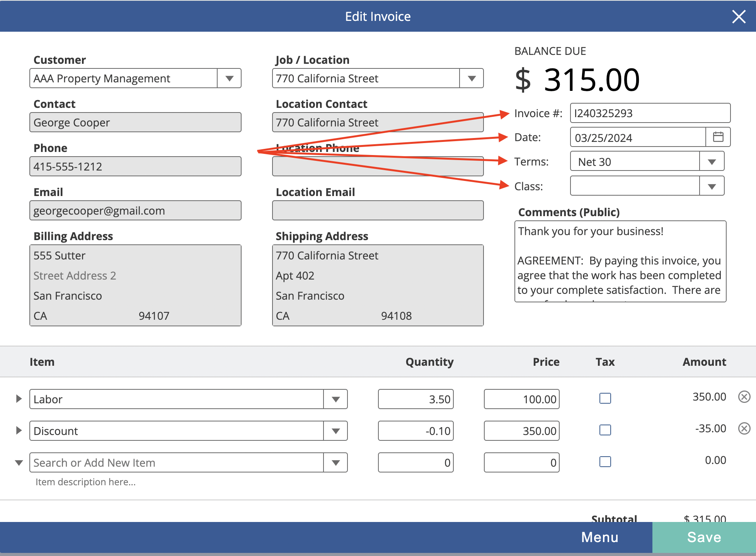Enable tax on the Labor item

pyautogui.click(x=605, y=398)
